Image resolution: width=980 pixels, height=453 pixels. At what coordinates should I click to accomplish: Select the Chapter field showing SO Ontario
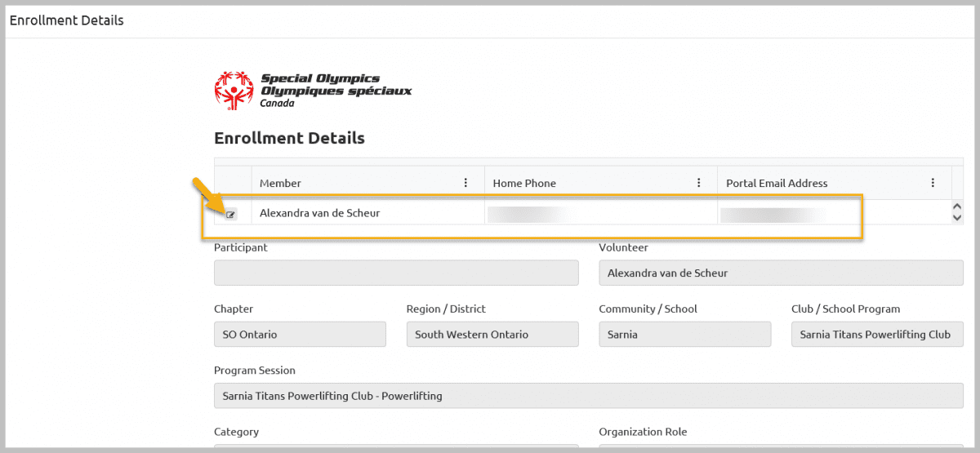(300, 334)
